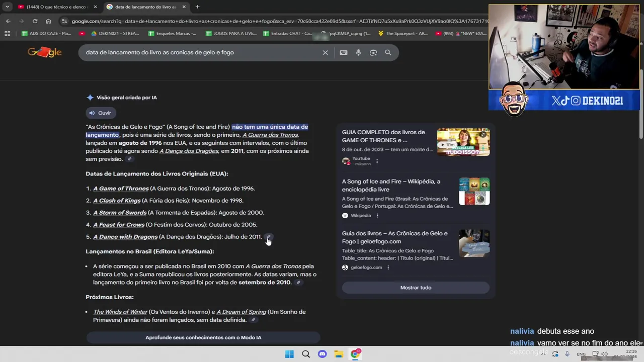Open the 'JOGOS PARA A LIVE' bookmark
The width and height of the screenshot is (644, 362).
tap(231, 33)
